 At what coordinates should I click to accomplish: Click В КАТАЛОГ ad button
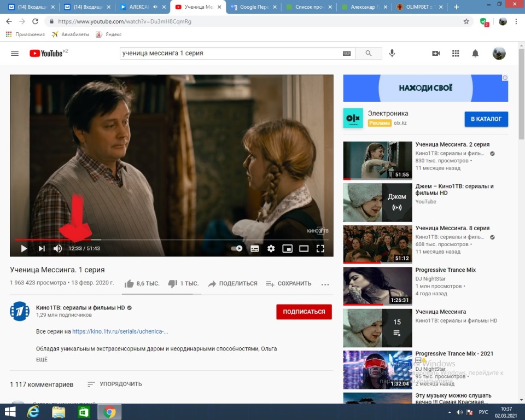486,119
